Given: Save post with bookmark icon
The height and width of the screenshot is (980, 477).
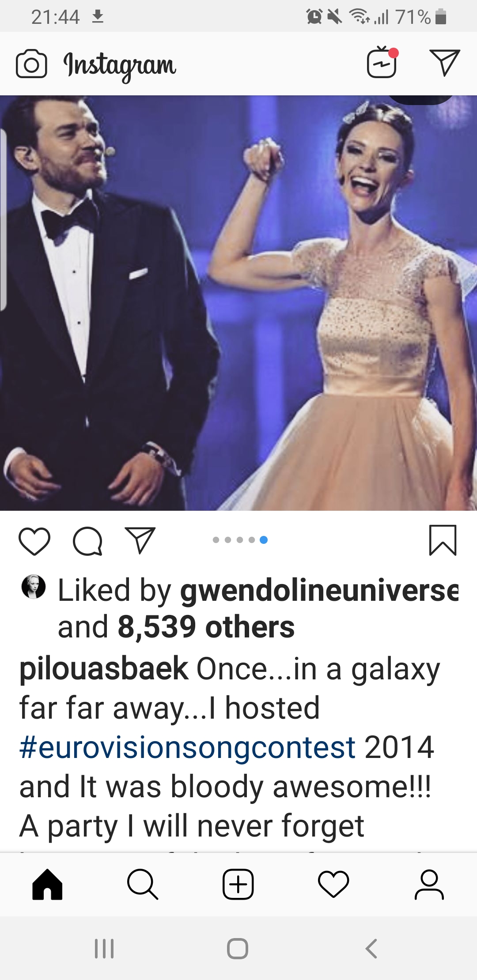Looking at the screenshot, I should click(x=443, y=540).
